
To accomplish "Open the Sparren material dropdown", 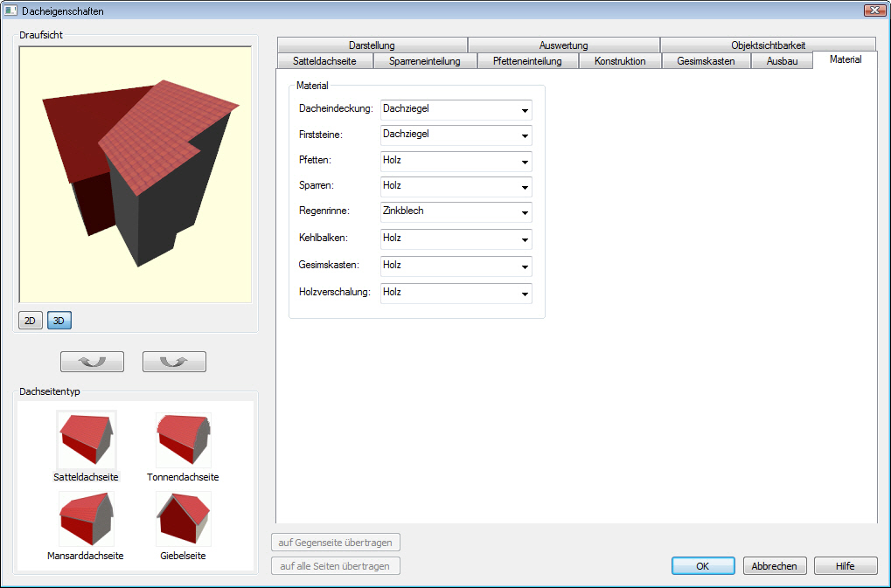I will [456, 187].
